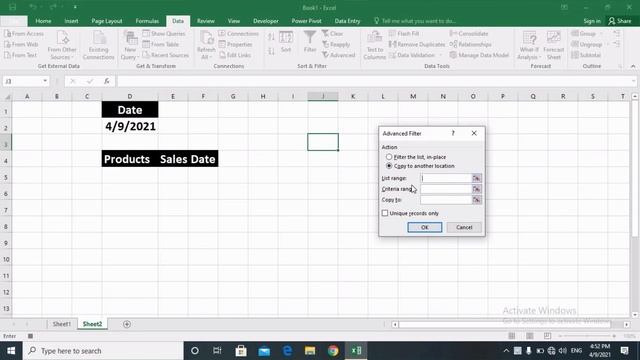Click the From Access icon

7,33
